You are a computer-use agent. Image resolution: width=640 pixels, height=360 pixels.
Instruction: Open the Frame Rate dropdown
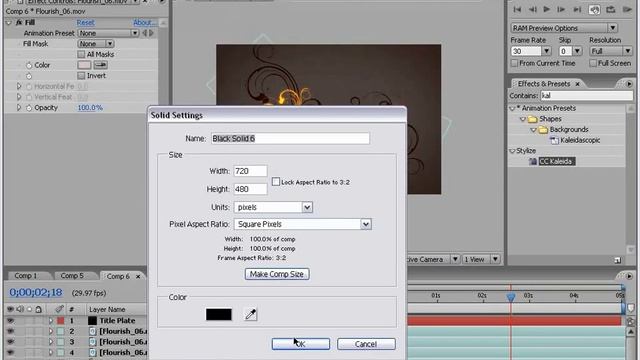point(546,51)
